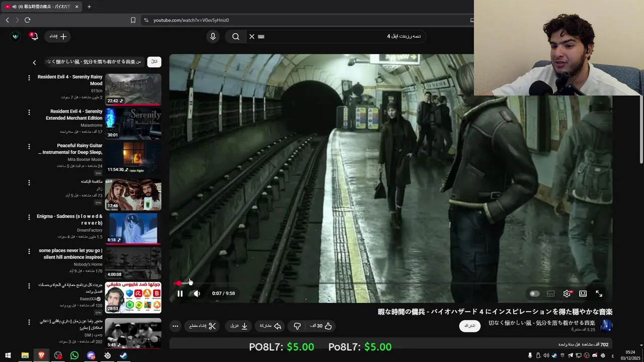The width and height of the screenshot is (644, 362).
Task: Seek the video using the red progress bar
Action: (x=391, y=283)
